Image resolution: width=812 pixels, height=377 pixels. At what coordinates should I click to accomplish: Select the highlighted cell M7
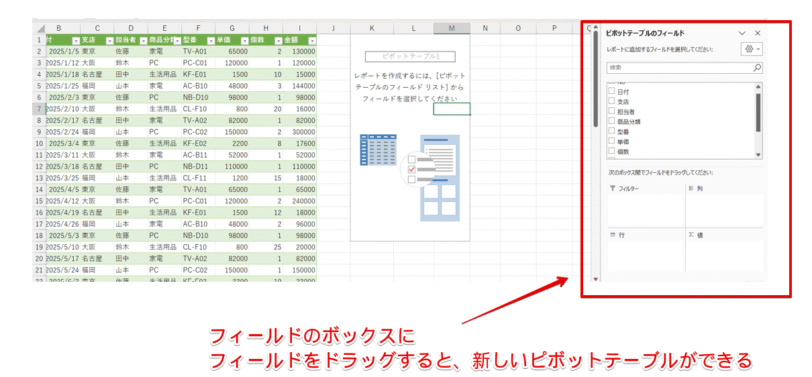[x=452, y=109]
